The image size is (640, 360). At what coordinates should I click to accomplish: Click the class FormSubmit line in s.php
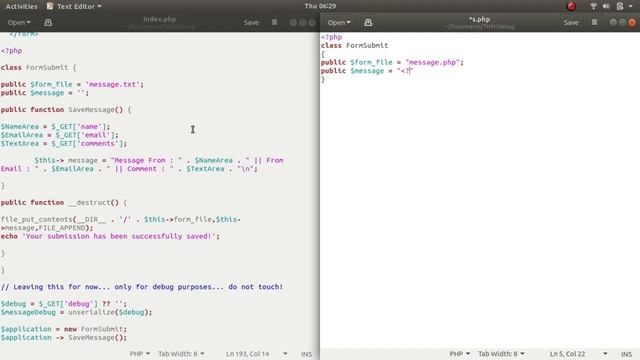(x=354, y=46)
